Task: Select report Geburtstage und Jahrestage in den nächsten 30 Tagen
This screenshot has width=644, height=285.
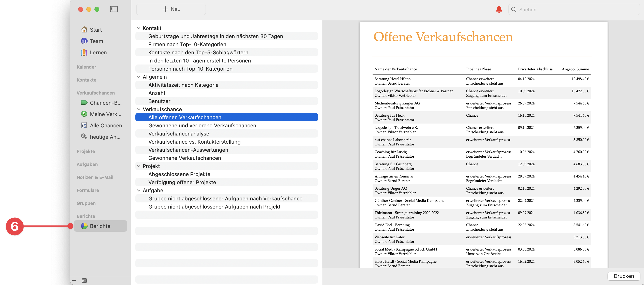Action: click(226, 36)
